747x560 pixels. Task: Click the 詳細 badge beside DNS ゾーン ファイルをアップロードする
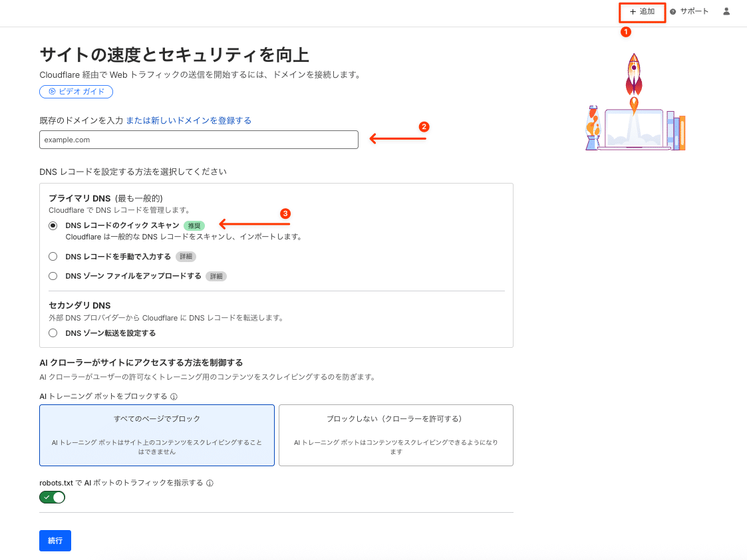pyautogui.click(x=216, y=275)
